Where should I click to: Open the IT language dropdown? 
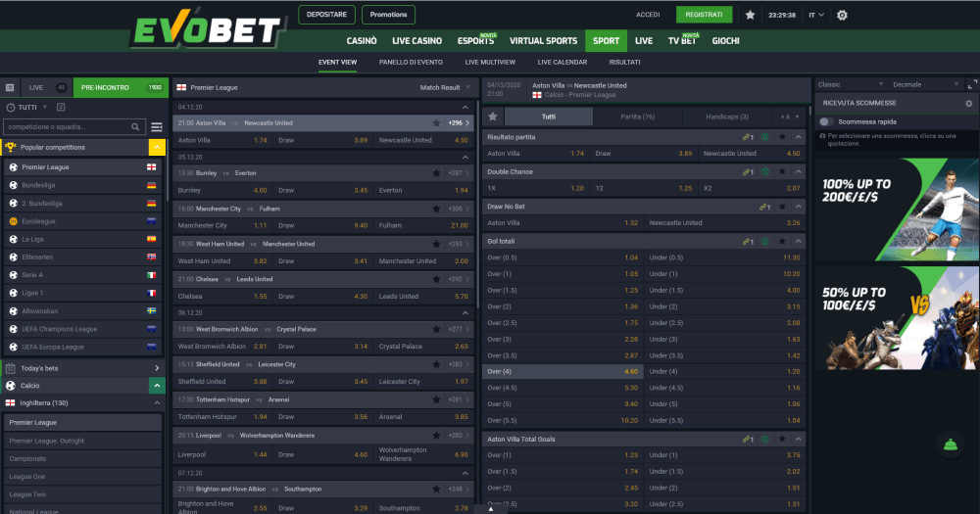pyautogui.click(x=816, y=15)
